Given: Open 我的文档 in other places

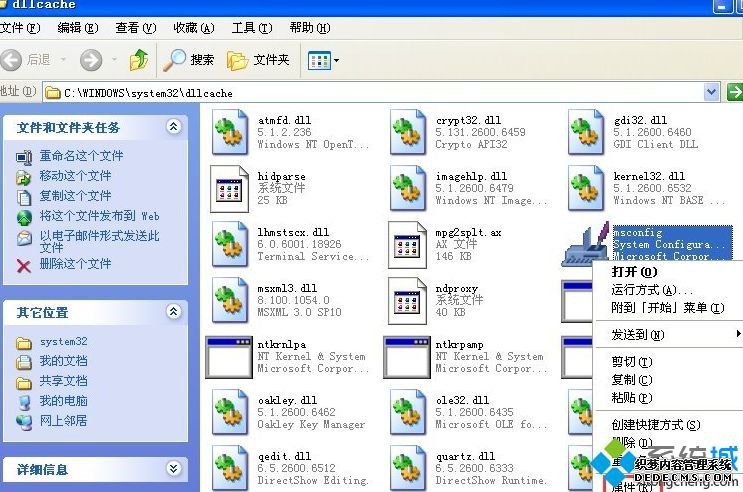Looking at the screenshot, I should pos(63,361).
